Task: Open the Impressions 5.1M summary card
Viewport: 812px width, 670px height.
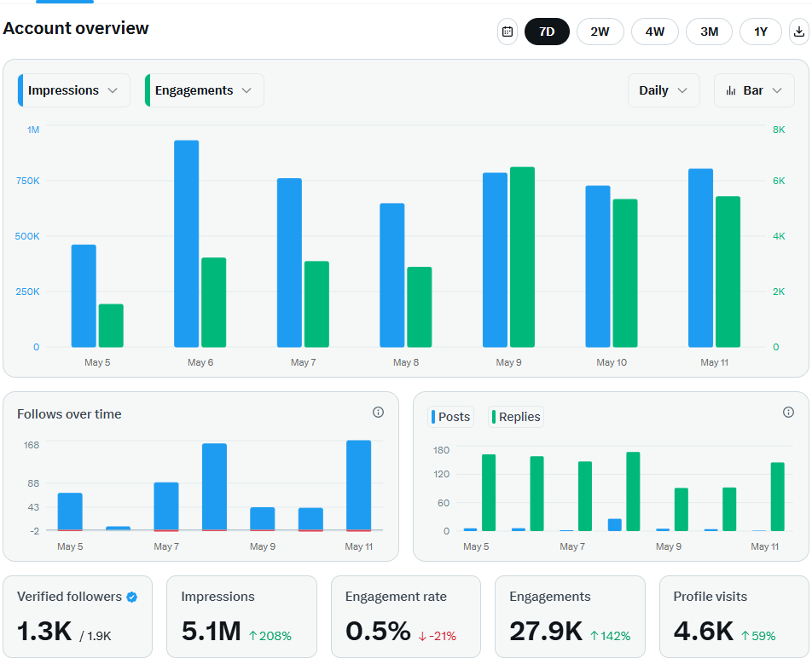Action: (242, 616)
